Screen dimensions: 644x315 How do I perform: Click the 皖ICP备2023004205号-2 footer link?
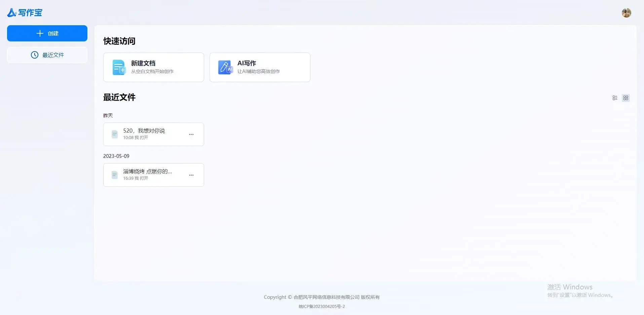point(322,307)
